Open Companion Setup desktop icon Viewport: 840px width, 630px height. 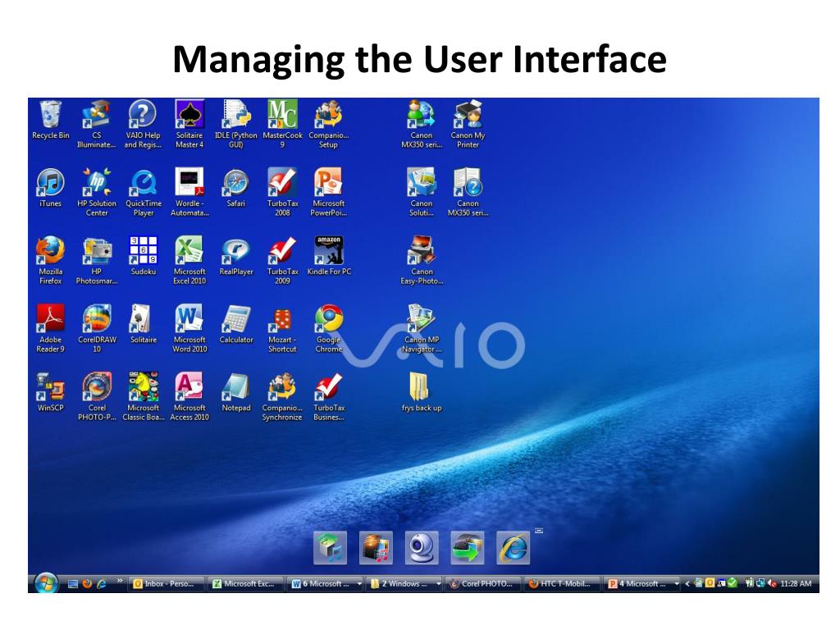pyautogui.click(x=328, y=125)
